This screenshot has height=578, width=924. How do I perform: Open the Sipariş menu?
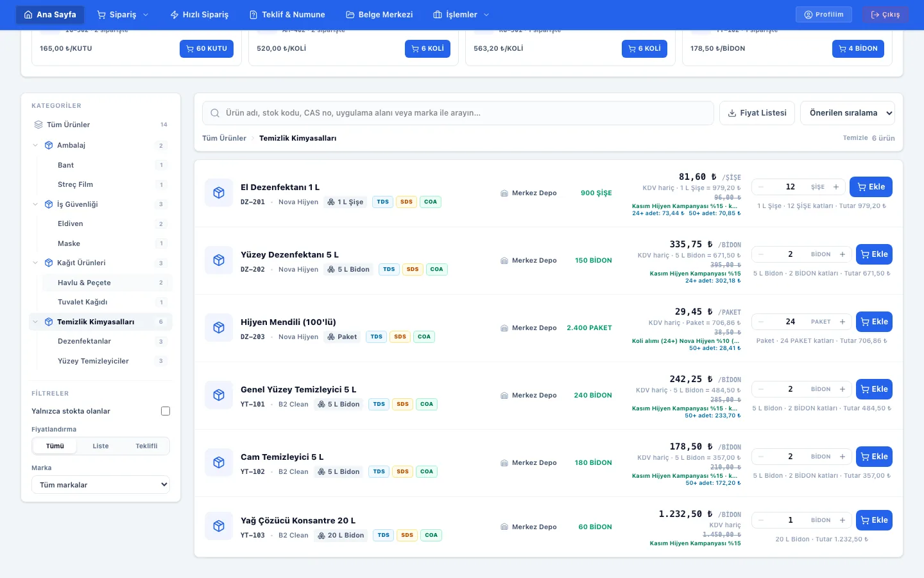123,14
